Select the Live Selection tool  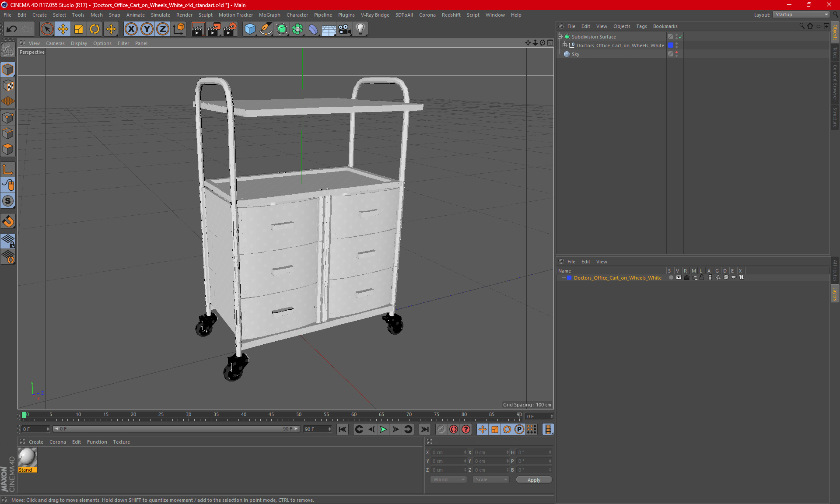pyautogui.click(x=47, y=29)
